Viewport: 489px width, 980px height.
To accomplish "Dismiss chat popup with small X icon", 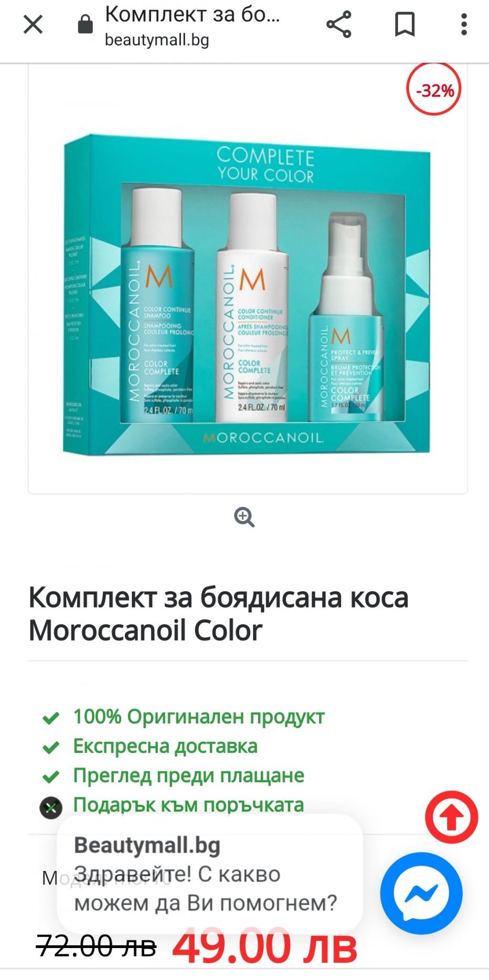I will click(x=51, y=808).
